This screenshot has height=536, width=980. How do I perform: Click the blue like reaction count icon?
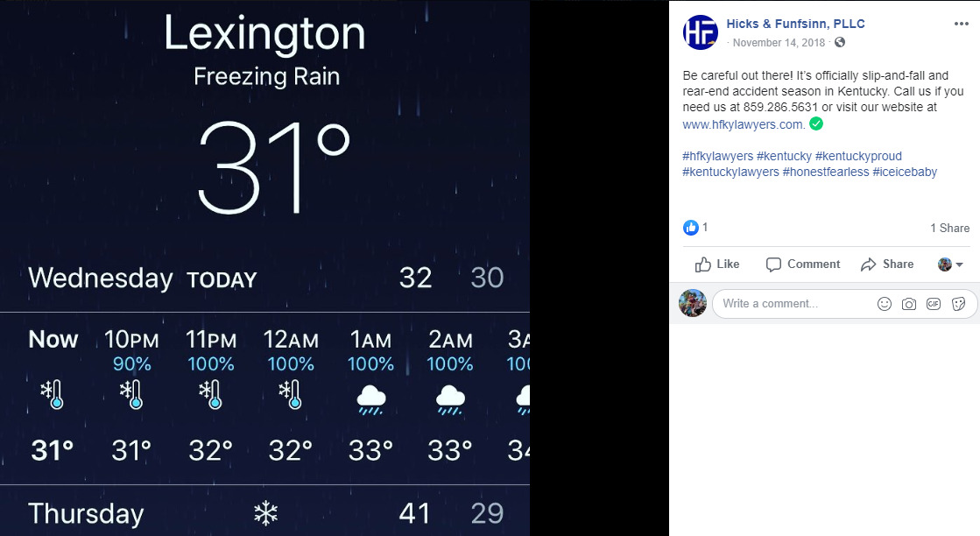coord(691,228)
